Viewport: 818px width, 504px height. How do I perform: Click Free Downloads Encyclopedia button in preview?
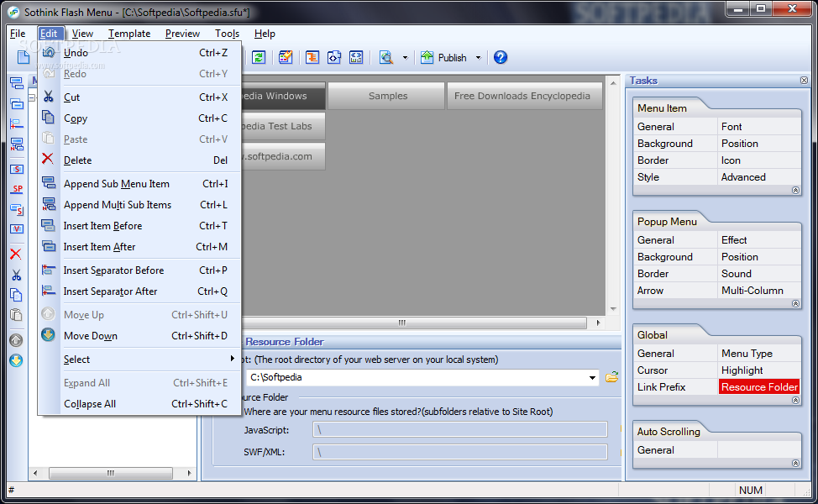(x=524, y=96)
